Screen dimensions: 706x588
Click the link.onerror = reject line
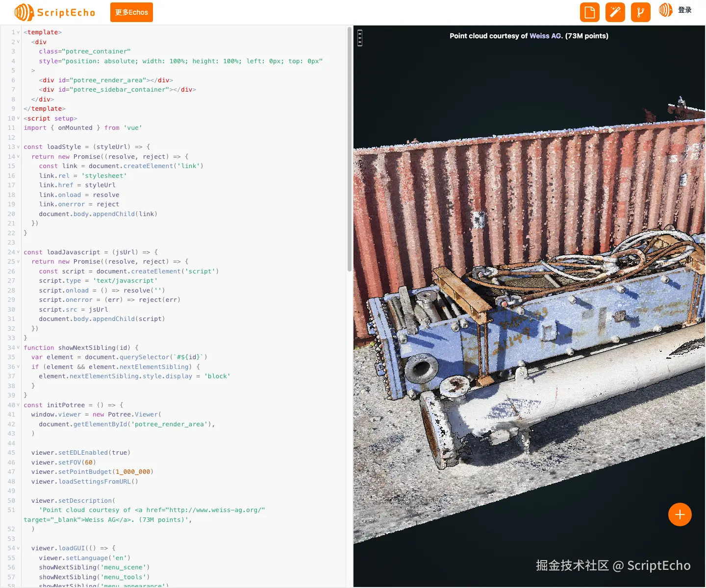click(79, 204)
